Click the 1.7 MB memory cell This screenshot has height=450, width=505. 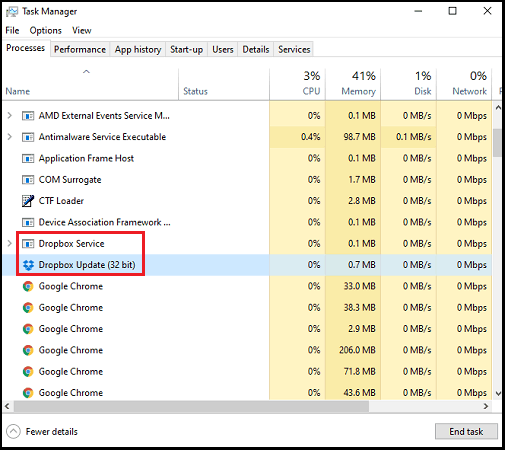coord(353,180)
